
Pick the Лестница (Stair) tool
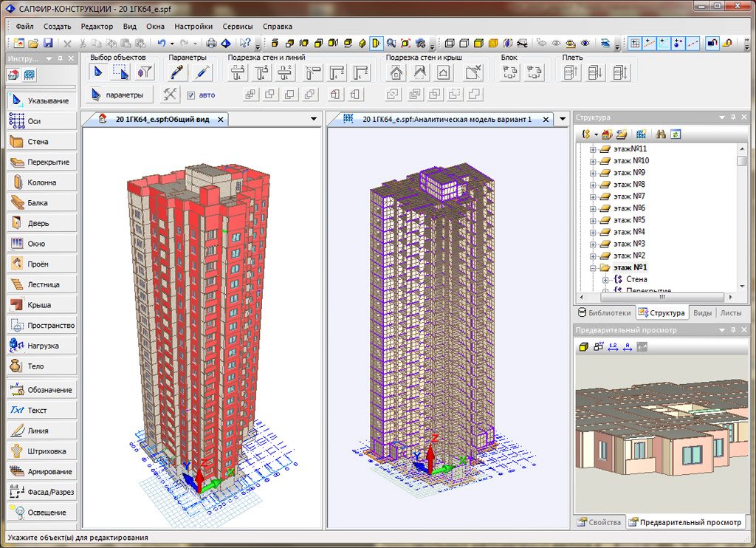[x=41, y=284]
